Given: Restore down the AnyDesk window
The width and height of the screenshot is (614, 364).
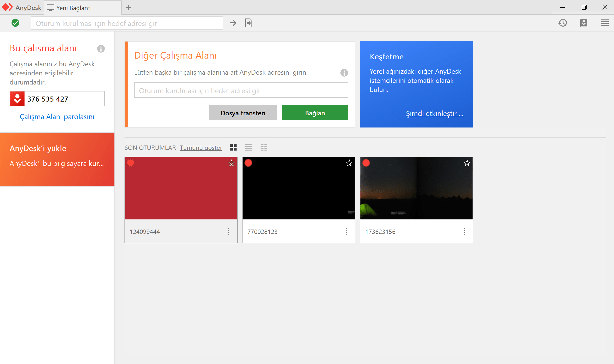Looking at the screenshot, I should point(584,7).
